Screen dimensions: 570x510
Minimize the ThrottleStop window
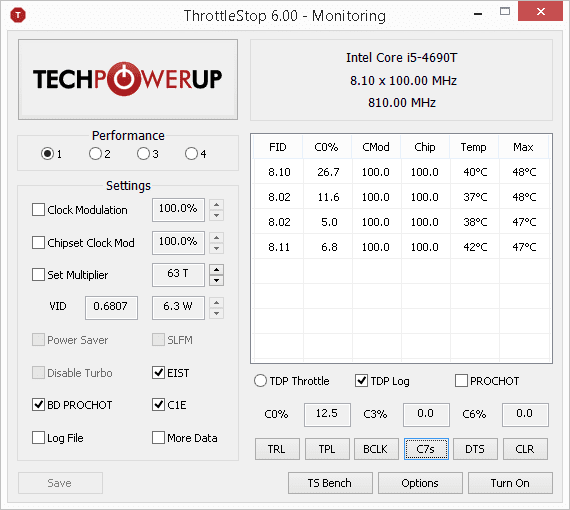click(x=478, y=14)
